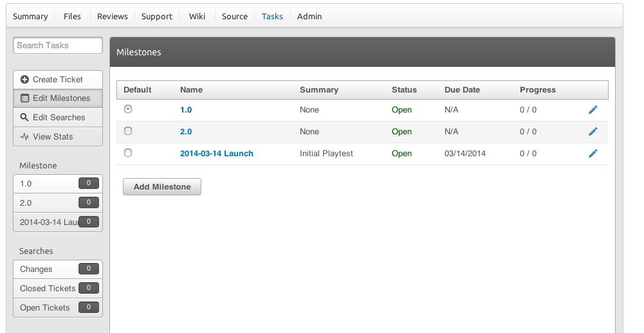
Task: Click into the Search Tasks field
Action: 57,46
